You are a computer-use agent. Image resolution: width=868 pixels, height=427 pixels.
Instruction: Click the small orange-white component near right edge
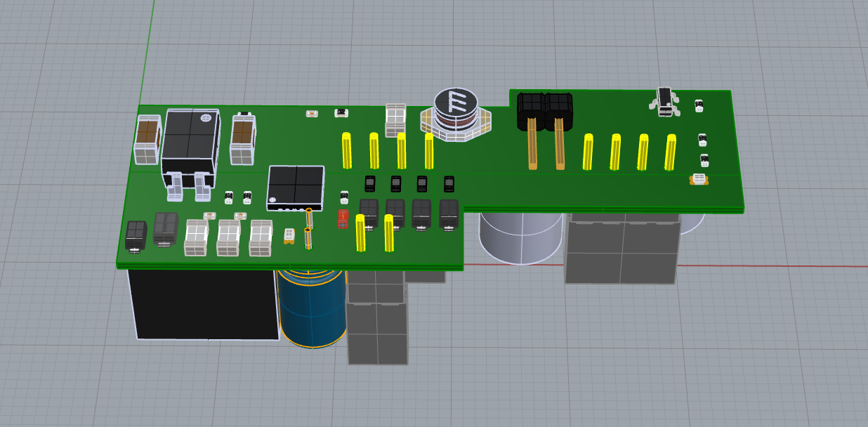(x=698, y=180)
